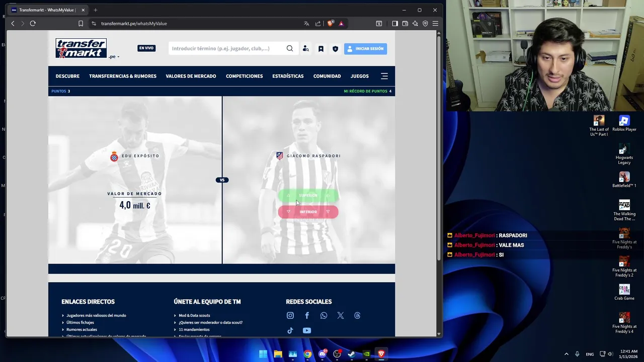Open ¿Quieres ser moderador o data scout? link
The image size is (644, 362).
pyautogui.click(x=210, y=322)
